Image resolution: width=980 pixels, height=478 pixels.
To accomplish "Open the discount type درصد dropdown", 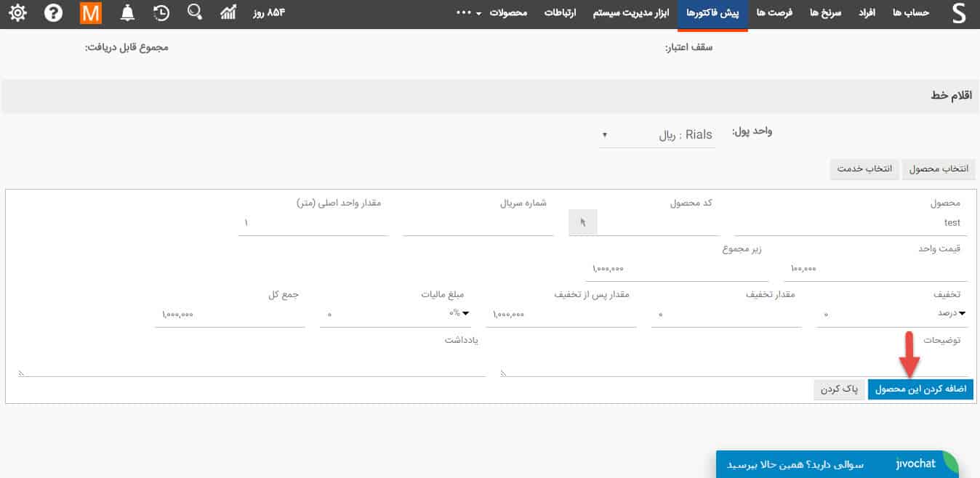I will pos(951,313).
